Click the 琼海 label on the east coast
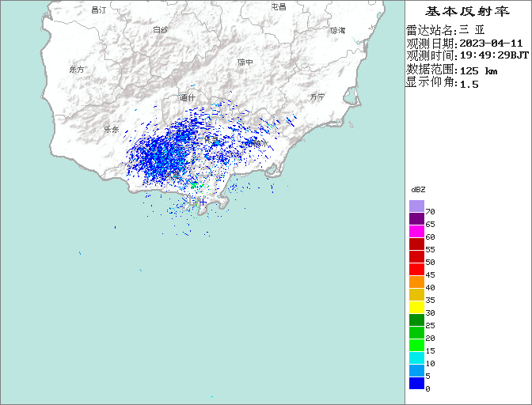This screenshot has height=405, width=532. (x=338, y=31)
